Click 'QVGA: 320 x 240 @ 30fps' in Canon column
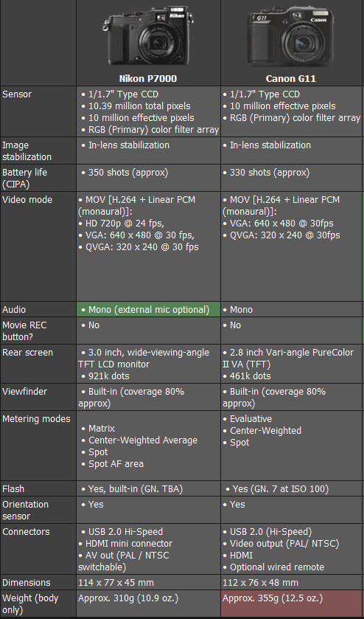Image resolution: width=364 pixels, height=619 pixels. click(x=284, y=235)
